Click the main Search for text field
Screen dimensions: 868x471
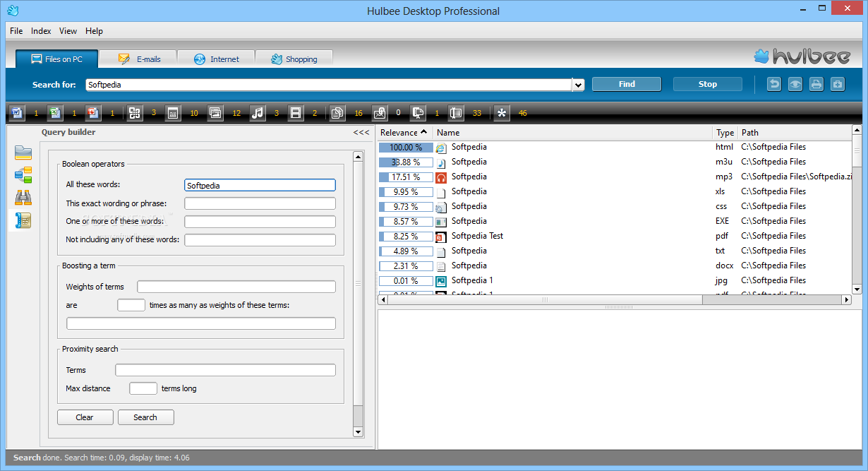[329, 85]
